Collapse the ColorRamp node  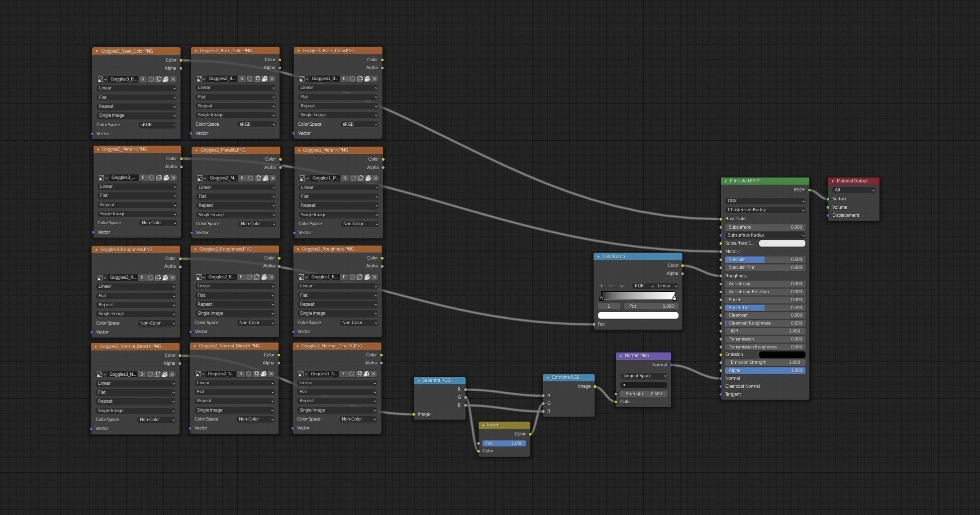[x=598, y=257]
